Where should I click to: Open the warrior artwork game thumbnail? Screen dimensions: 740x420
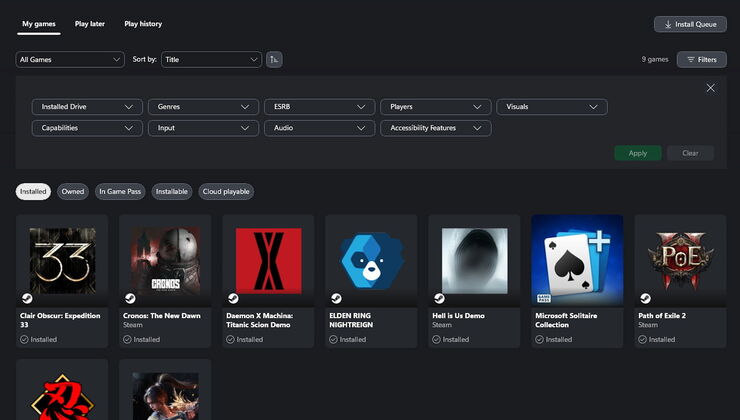165,396
